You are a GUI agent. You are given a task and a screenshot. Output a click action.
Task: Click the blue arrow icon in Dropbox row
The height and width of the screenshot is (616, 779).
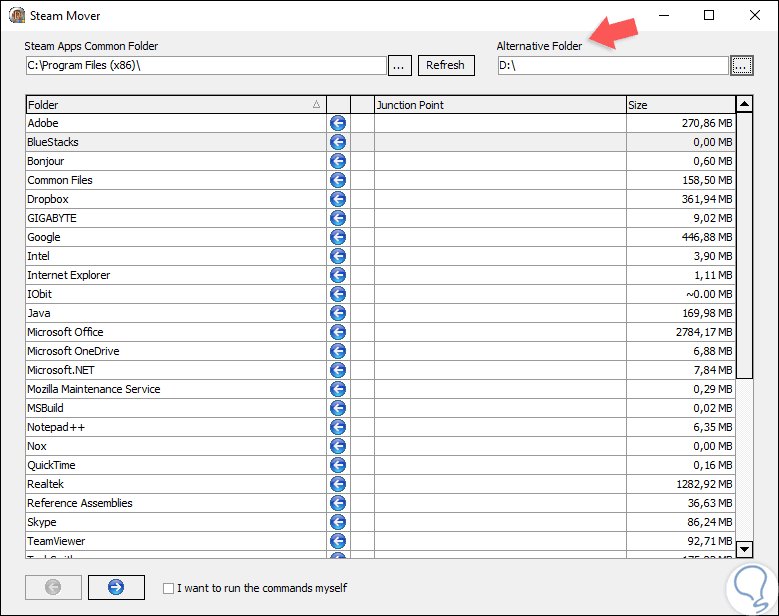[338, 199]
